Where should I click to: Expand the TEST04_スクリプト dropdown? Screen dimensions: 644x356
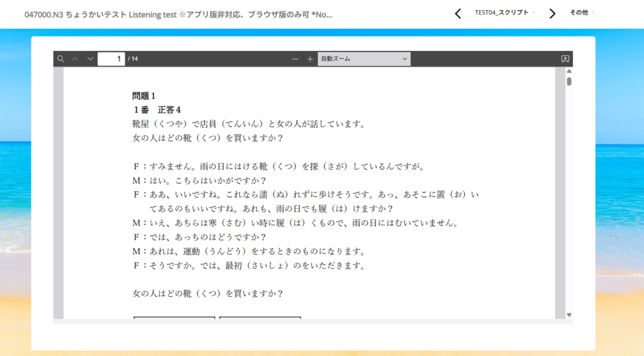505,13
